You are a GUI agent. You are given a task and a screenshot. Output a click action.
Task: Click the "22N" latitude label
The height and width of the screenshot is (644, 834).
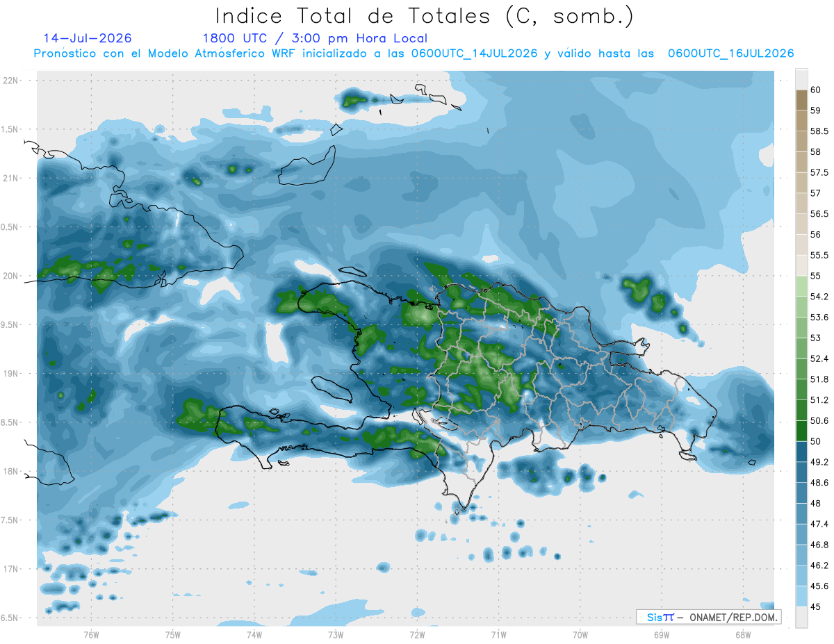tap(10, 81)
